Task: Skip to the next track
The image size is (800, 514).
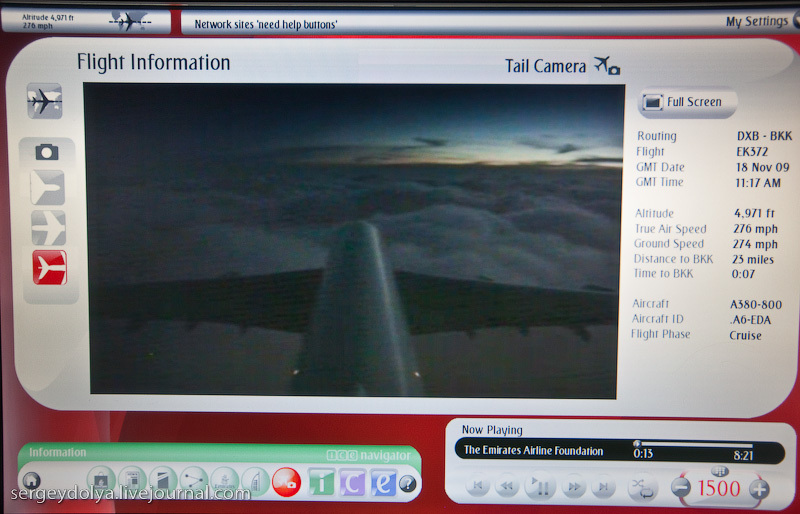Action: (603, 488)
